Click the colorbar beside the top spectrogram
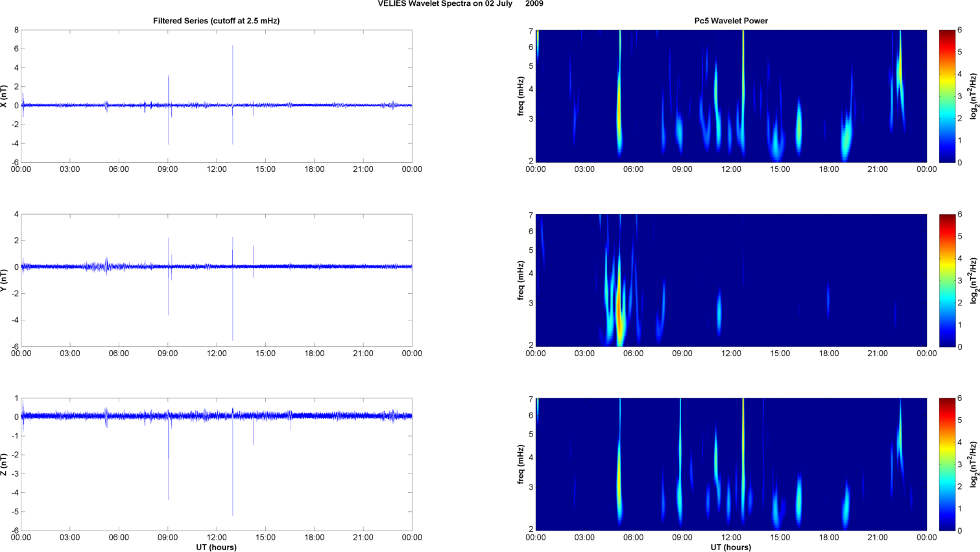980x552 pixels. click(947, 96)
